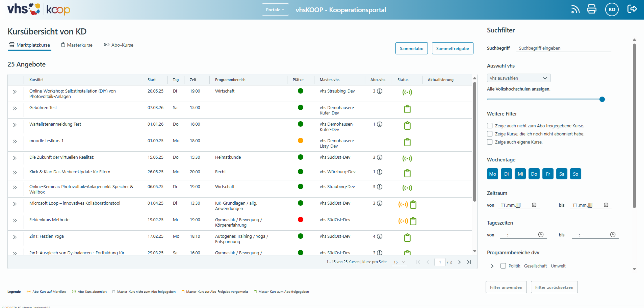Screen dimensions: 644x308
Task: Click the Filter anwenden button
Action: click(x=506, y=287)
